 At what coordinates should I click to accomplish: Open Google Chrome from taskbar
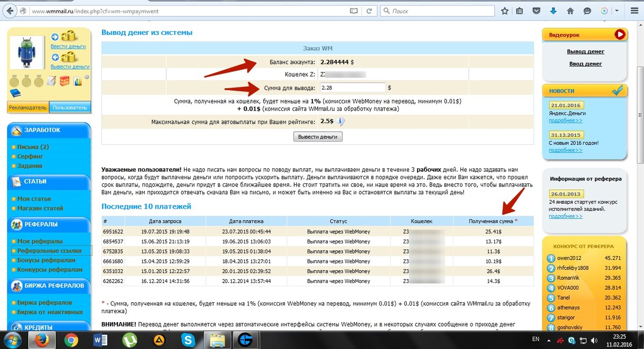click(71, 340)
